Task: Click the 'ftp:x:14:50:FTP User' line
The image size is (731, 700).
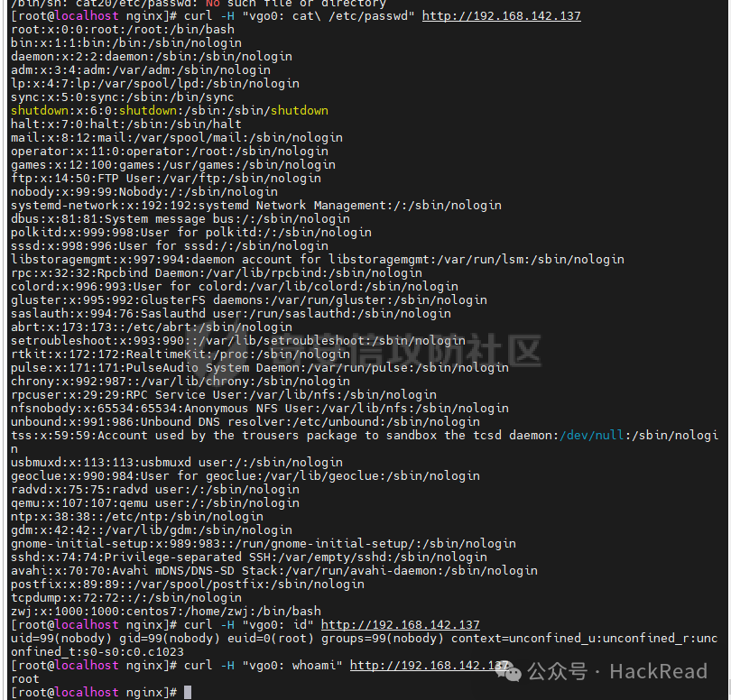Action: 166,178
